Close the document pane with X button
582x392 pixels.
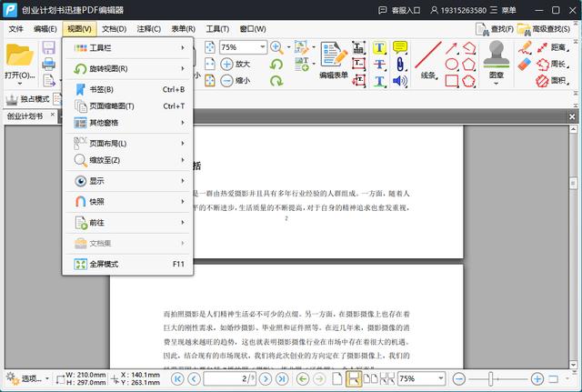572,117
